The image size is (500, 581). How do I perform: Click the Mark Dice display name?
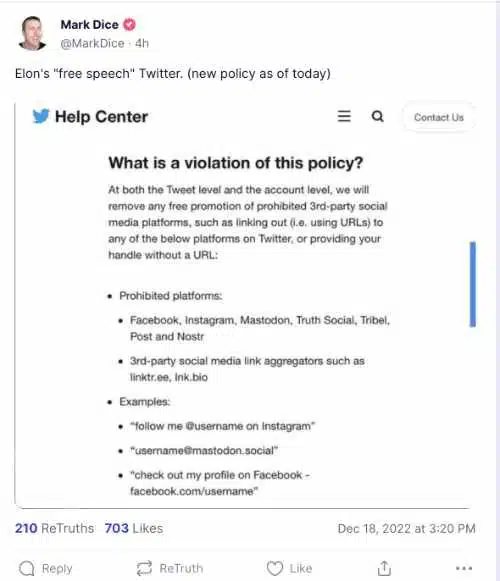tap(90, 25)
